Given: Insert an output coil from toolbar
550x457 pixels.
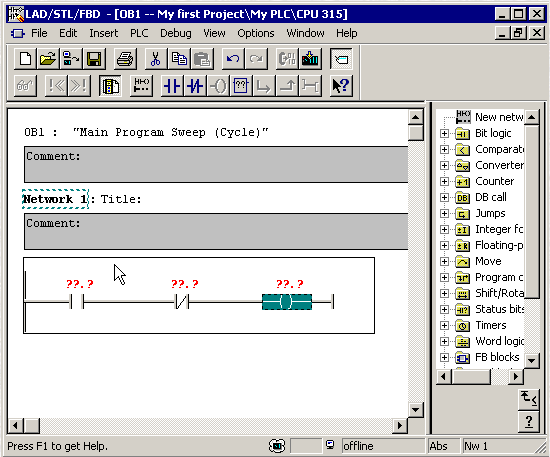Looking at the screenshot, I should [218, 86].
